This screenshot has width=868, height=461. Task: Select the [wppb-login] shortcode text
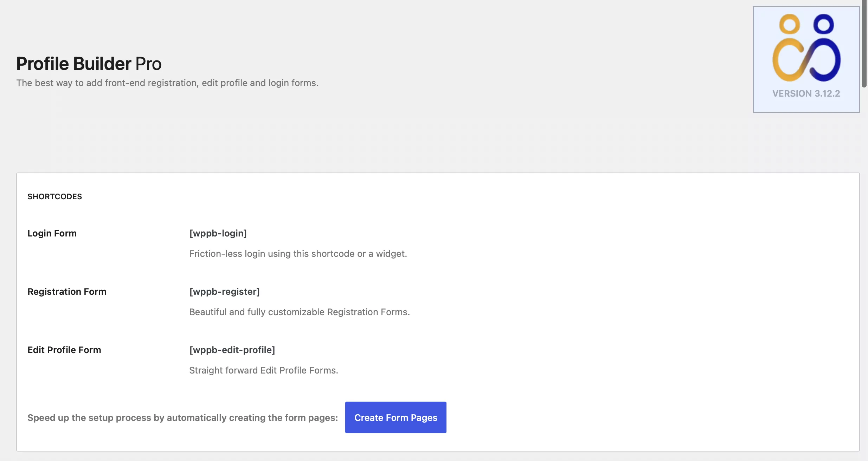coord(218,233)
